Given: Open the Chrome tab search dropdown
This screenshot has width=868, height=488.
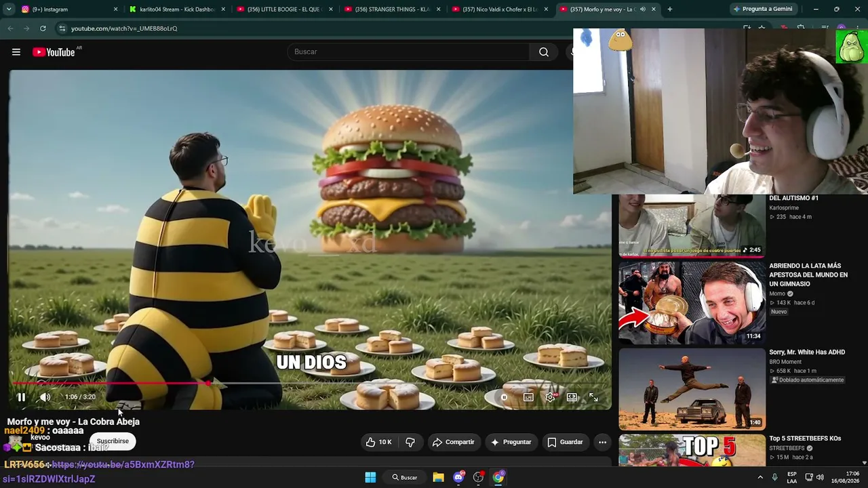Looking at the screenshot, I should tap(9, 9).
